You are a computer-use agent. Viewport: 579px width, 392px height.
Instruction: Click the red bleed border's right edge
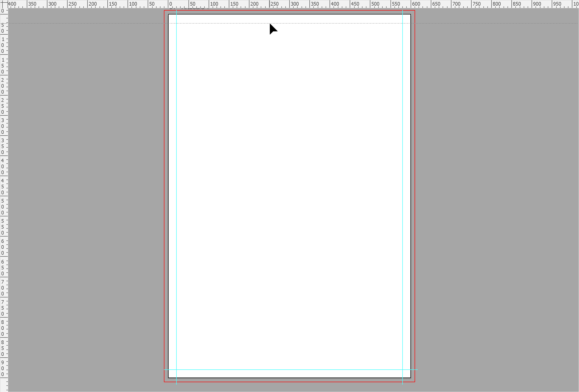[415, 196]
